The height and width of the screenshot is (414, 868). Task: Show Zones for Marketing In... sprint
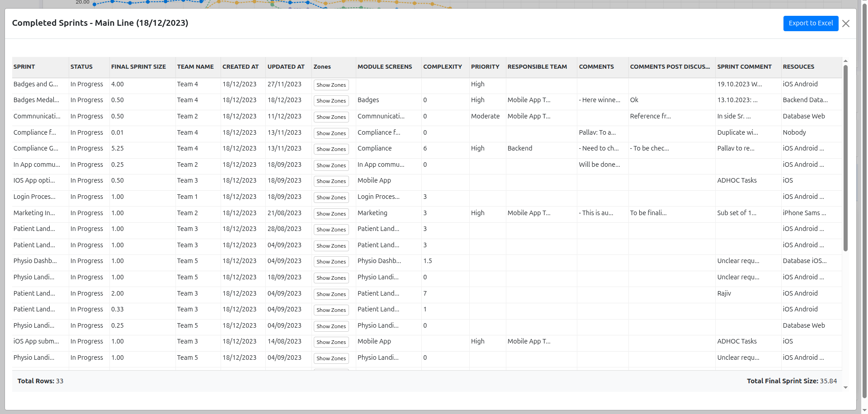click(x=331, y=214)
